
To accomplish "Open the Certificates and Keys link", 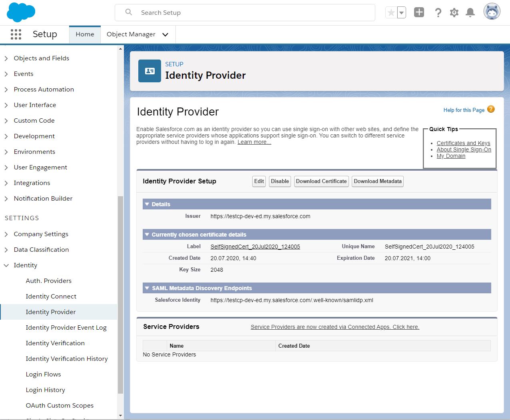I will 463,143.
